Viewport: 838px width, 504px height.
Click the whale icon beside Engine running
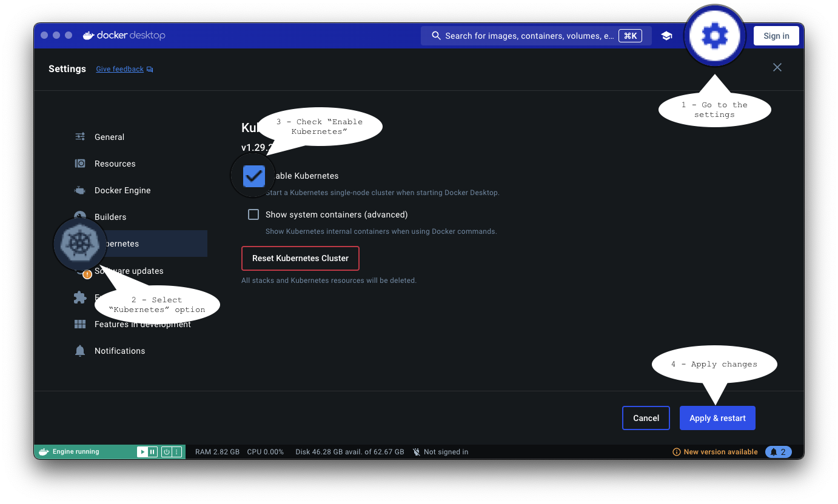point(44,452)
